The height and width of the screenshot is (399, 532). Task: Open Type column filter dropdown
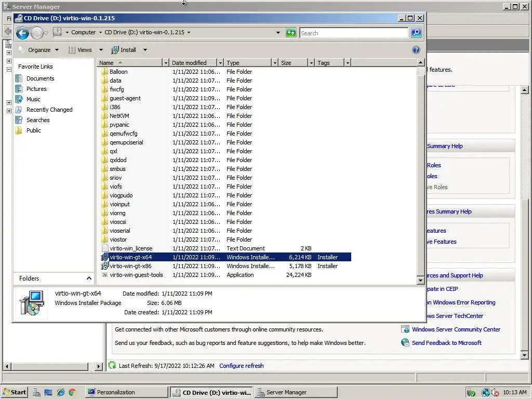coord(275,63)
